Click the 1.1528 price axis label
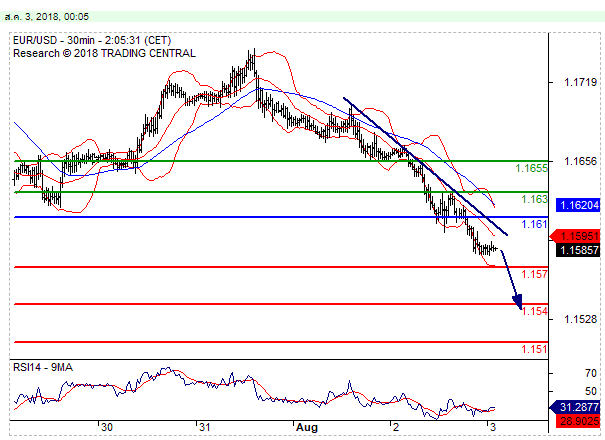The height and width of the screenshot is (440, 605). pos(580,319)
